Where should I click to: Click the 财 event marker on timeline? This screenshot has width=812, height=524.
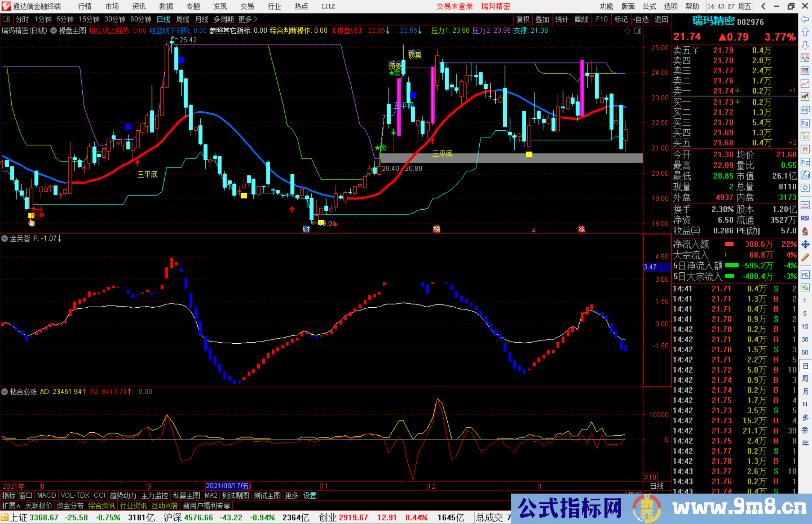tap(306, 229)
